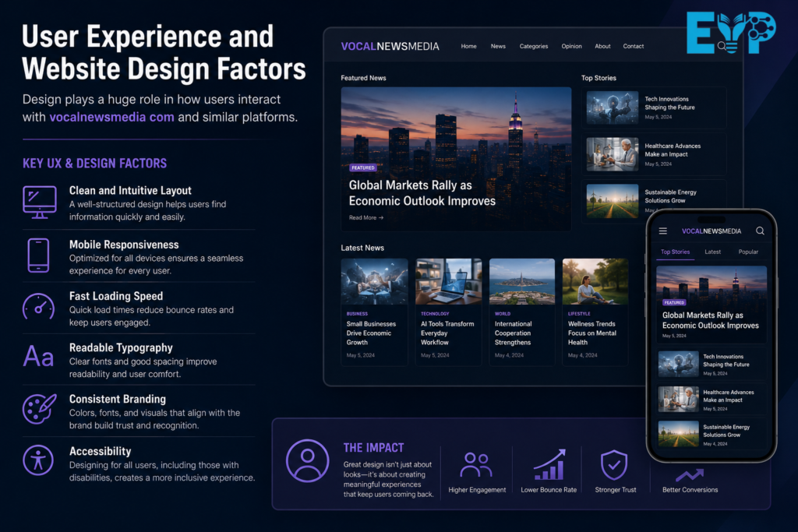The height and width of the screenshot is (532, 798).
Task: Open the Small Businesses Drive Economic Growth card image
Action: click(x=375, y=281)
